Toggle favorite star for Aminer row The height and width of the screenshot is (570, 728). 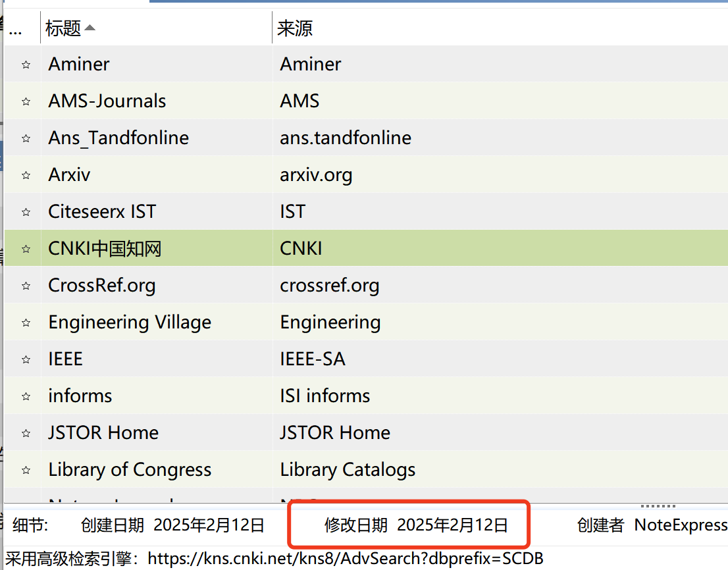point(26,65)
